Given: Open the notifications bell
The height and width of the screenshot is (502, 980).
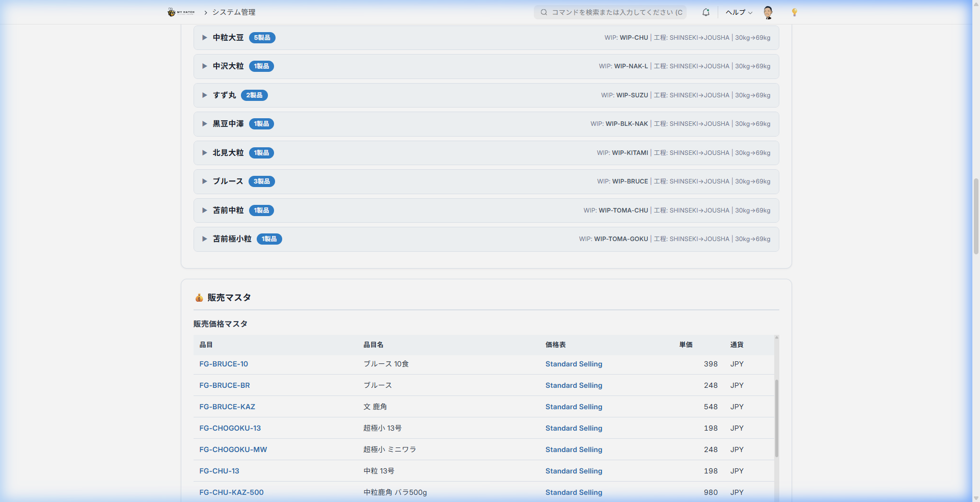Looking at the screenshot, I should pyautogui.click(x=705, y=12).
